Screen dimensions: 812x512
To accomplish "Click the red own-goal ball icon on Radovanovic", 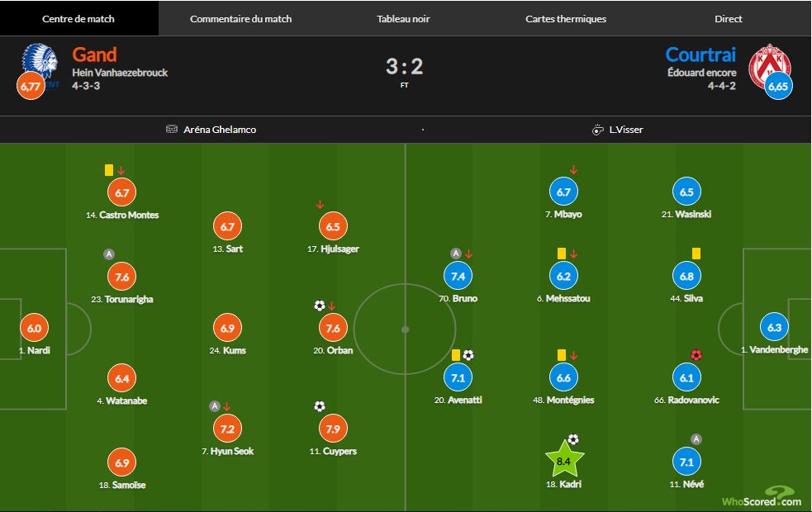I will [696, 355].
